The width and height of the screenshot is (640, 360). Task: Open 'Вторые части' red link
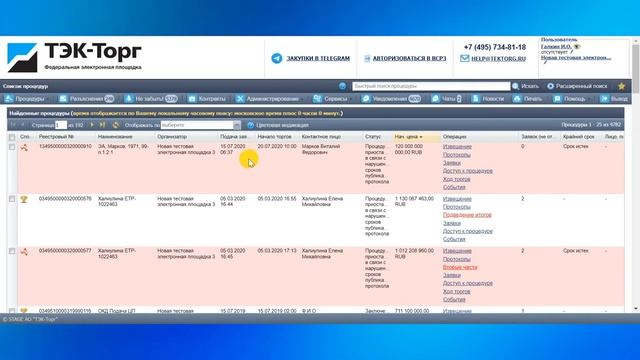(x=460, y=267)
